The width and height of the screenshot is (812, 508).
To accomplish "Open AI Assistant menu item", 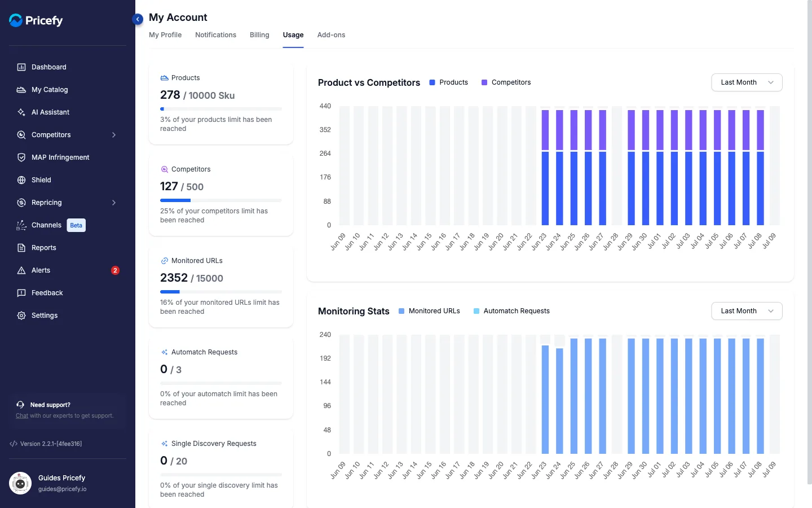I will [68, 112].
